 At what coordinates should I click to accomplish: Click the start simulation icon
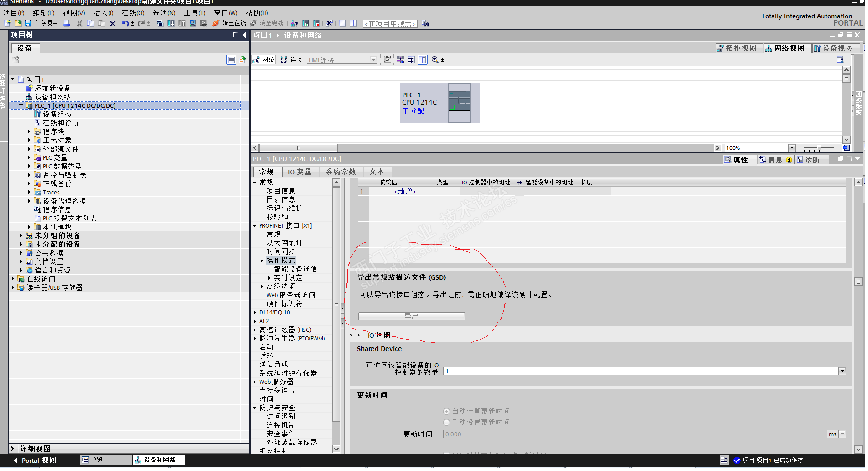click(193, 23)
